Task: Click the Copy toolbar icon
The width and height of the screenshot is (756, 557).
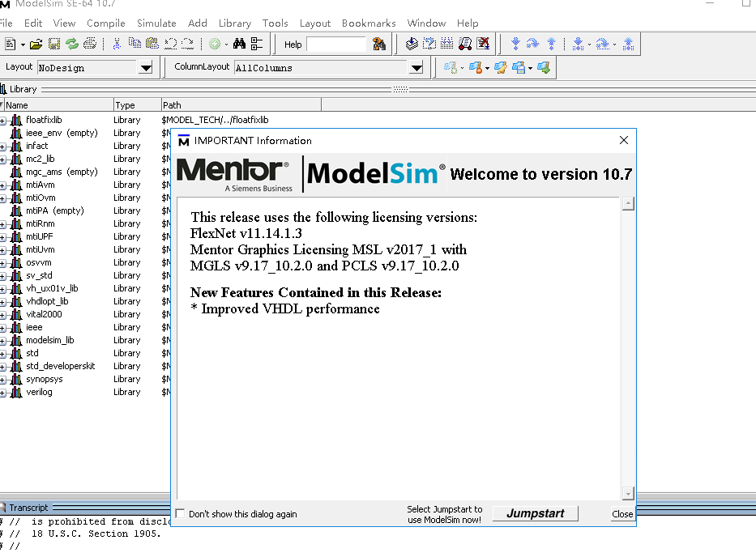Action: click(135, 44)
